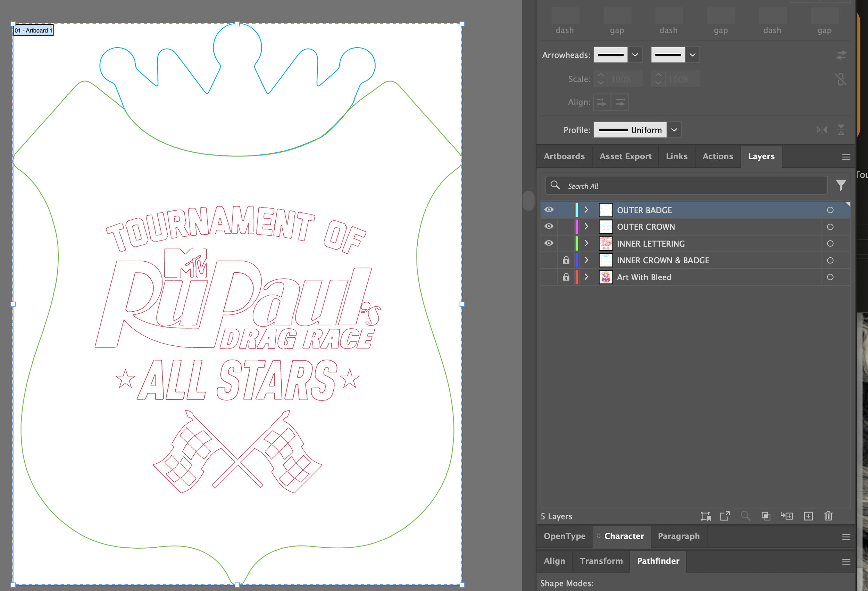
Task: Click the "Uniform" profile preview box
Action: (x=630, y=130)
